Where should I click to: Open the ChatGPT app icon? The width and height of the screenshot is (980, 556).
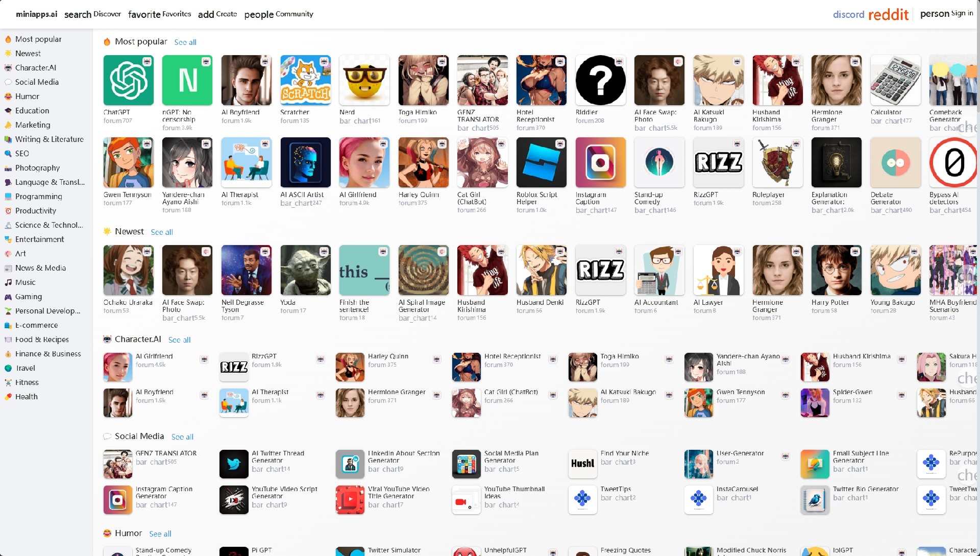128,80
